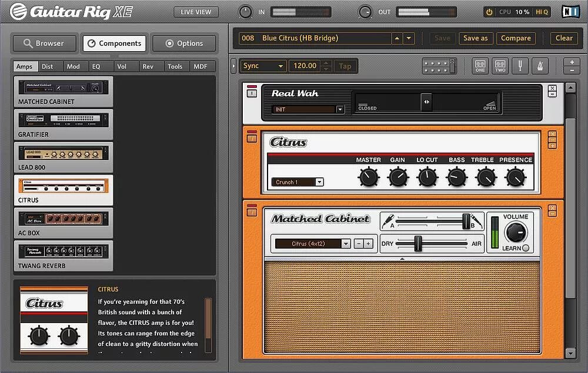Click the preset name field Blue Citrus
The width and height of the screenshot is (588, 373).
[315, 38]
